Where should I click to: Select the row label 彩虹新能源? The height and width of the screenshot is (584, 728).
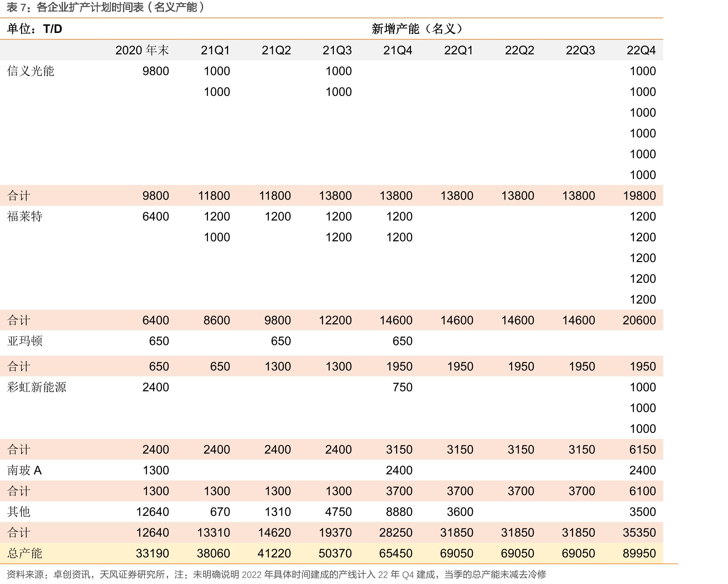(36, 387)
